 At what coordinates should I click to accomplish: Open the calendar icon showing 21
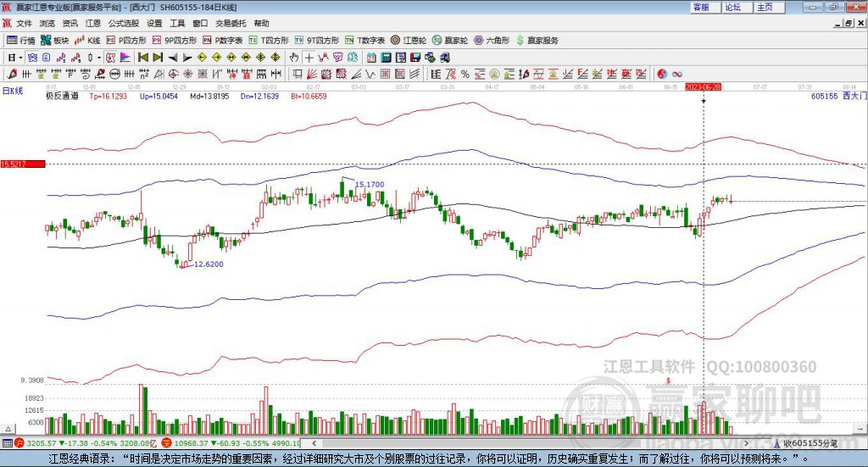coord(371,58)
